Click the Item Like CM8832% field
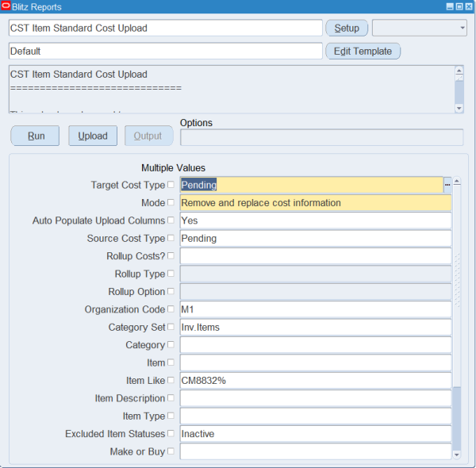This screenshot has height=468, width=476. click(316, 380)
